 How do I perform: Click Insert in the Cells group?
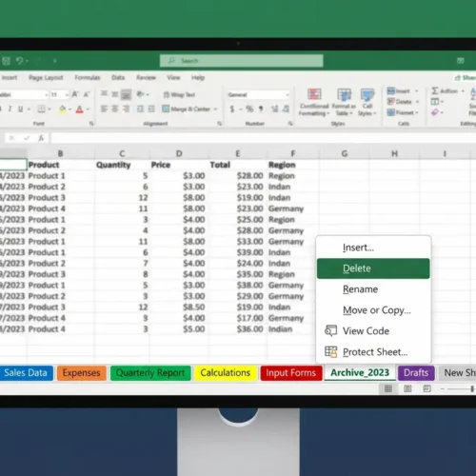(x=399, y=91)
